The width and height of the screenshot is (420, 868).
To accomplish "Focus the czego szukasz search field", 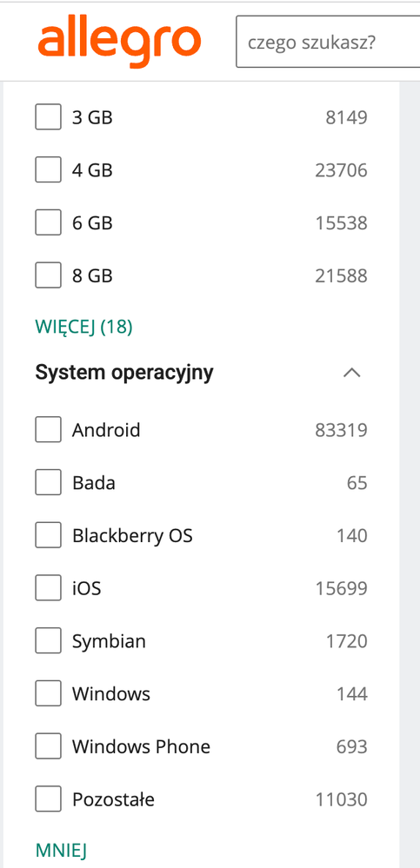I will [328, 42].
